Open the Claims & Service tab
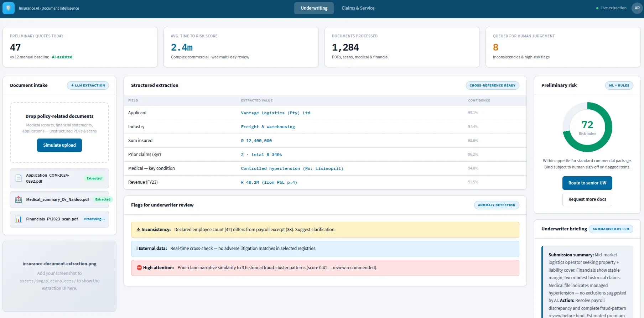The width and height of the screenshot is (644, 318). 358,8
